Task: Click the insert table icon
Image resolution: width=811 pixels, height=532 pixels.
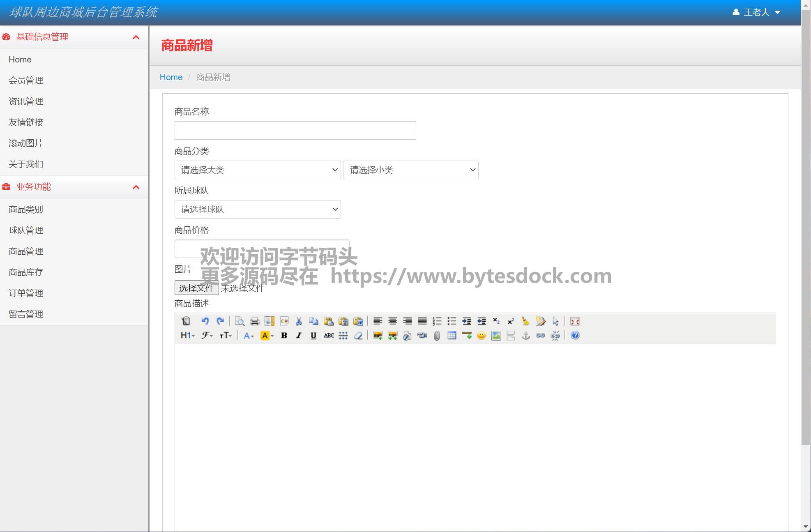Action: 452,336
